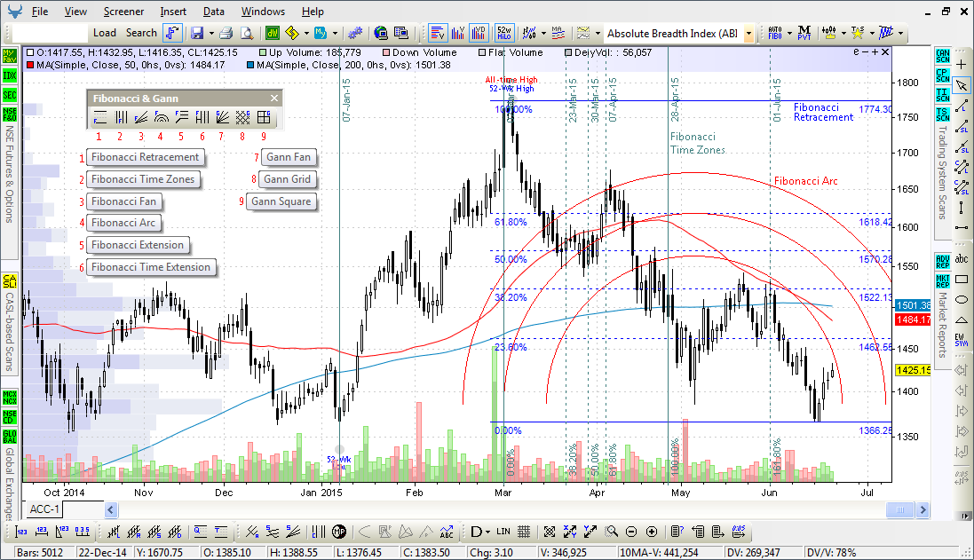Toggle the VD delivery volume display
This screenshot has width=974, height=560.
click(479, 33)
